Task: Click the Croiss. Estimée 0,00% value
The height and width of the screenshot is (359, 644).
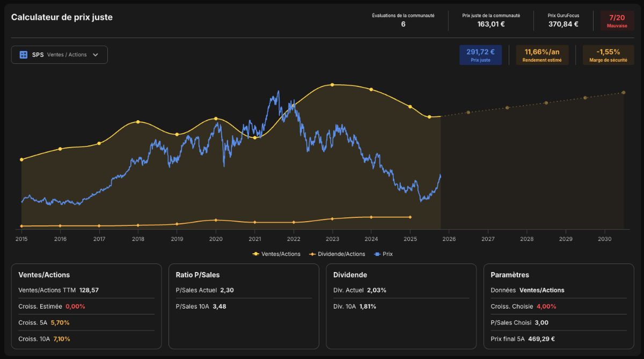Action: pyautogui.click(x=75, y=306)
